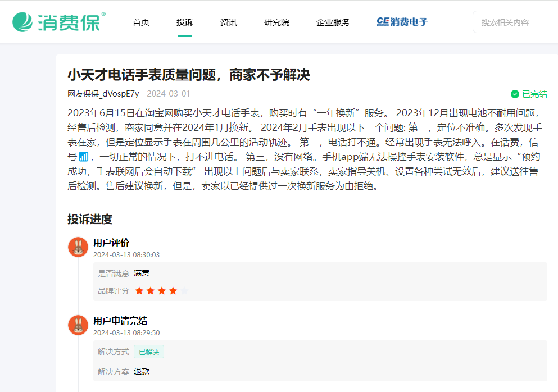Screen dimensions: 558x392
Task: Open the 首页 navigation tab
Action: [x=141, y=22]
